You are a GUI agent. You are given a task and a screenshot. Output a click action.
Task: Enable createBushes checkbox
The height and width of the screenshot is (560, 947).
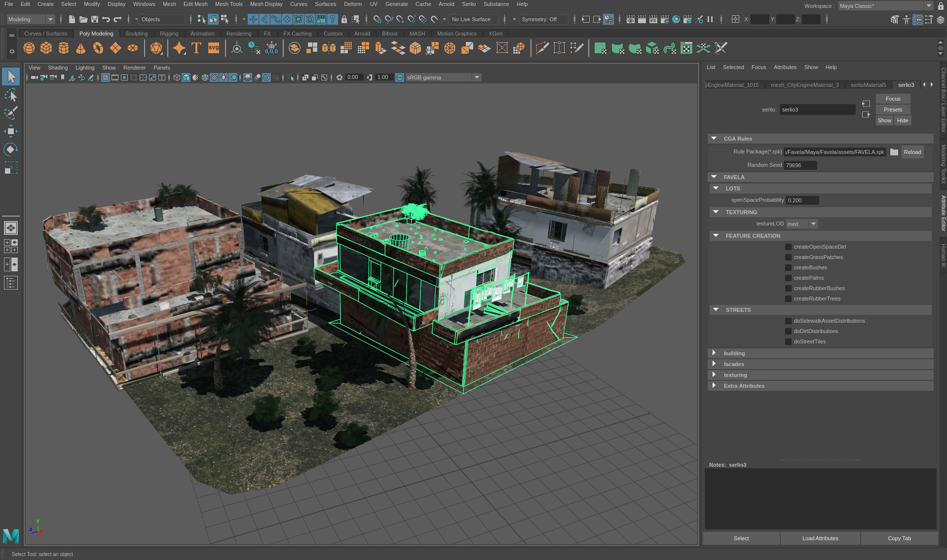click(x=788, y=267)
